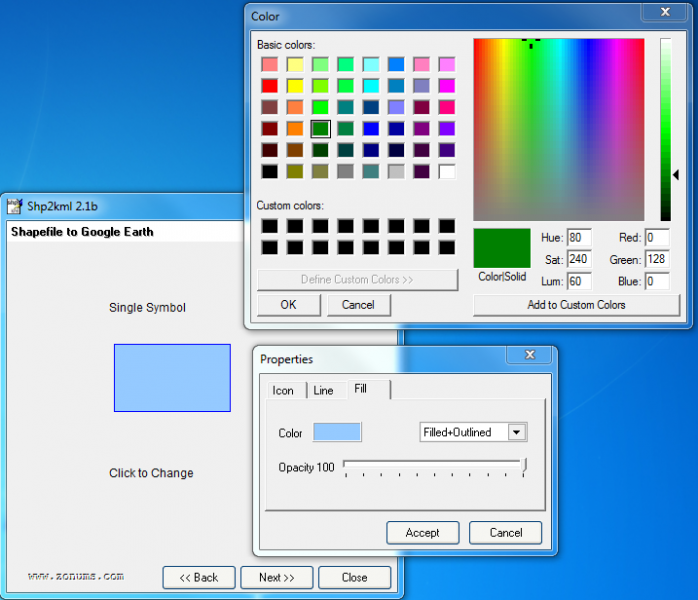Click the Opacity slider track

coord(433,466)
